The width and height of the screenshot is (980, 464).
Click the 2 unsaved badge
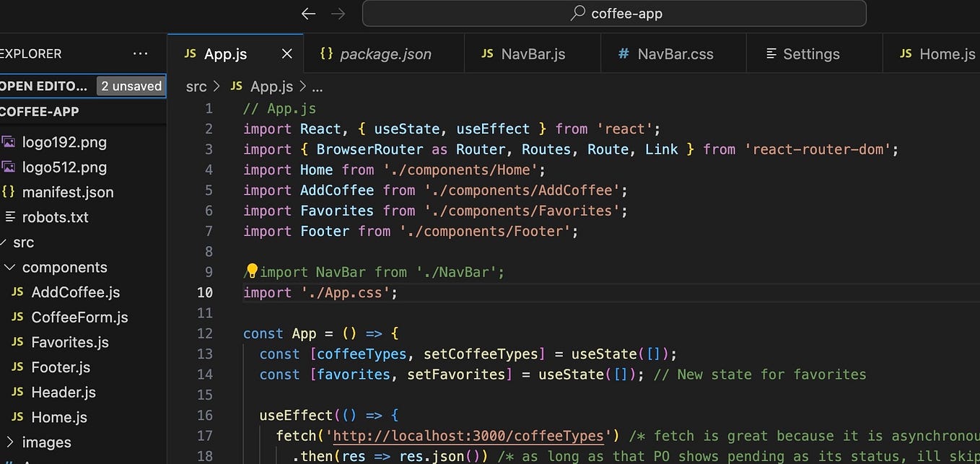click(x=131, y=86)
